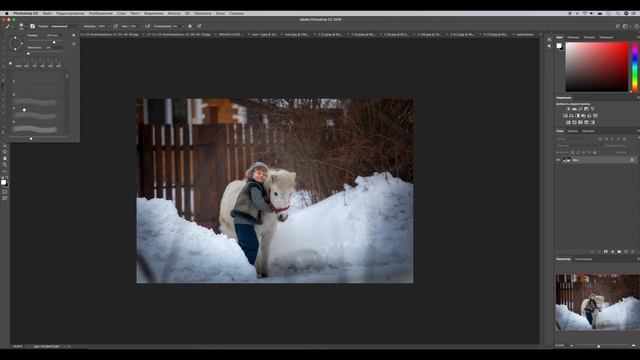
Task: Add a Brightness/Contrast adjustment
Action: pyautogui.click(x=568, y=109)
